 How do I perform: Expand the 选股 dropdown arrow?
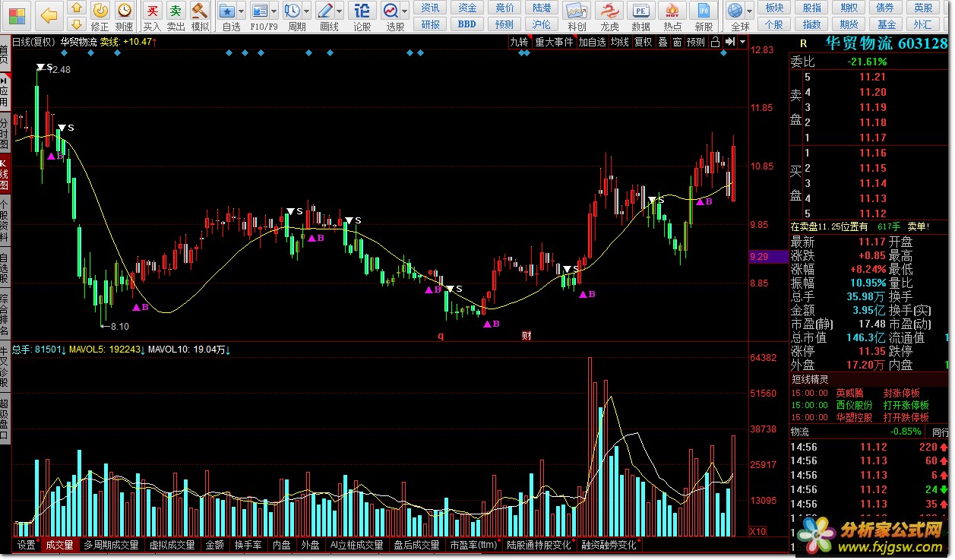point(405,12)
